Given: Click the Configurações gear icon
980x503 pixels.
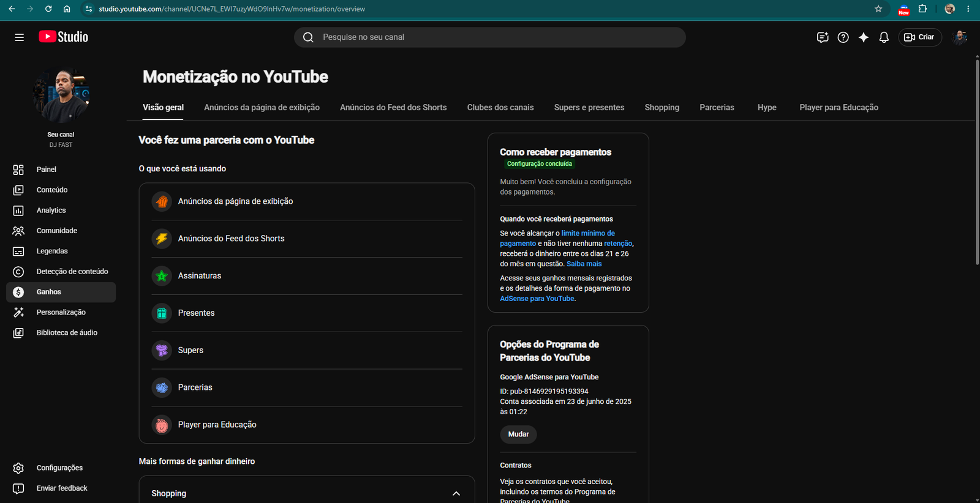Looking at the screenshot, I should pyautogui.click(x=18, y=468).
